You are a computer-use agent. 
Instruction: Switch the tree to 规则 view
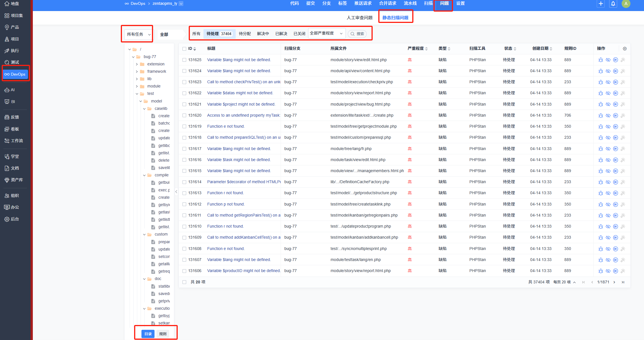[x=163, y=334]
